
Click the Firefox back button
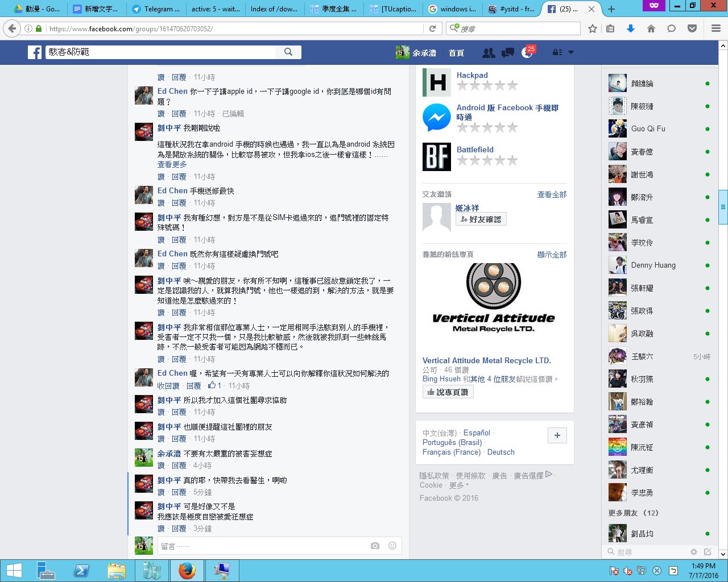click(12, 28)
